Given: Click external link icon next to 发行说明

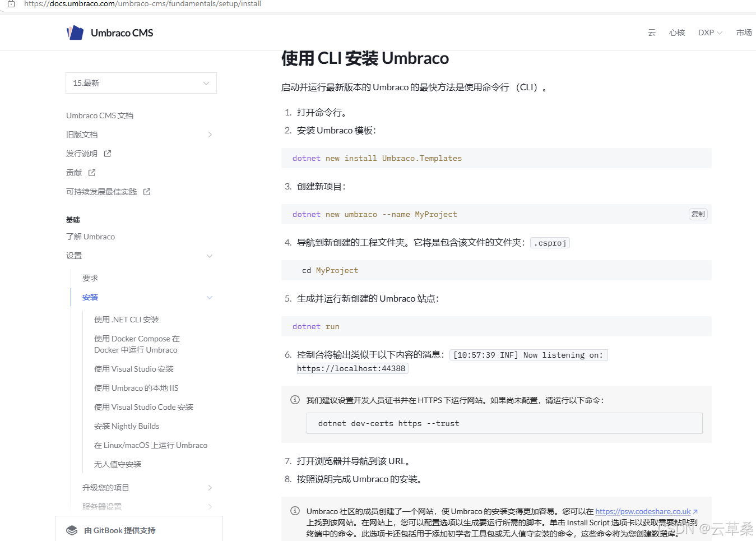Looking at the screenshot, I should click(108, 154).
